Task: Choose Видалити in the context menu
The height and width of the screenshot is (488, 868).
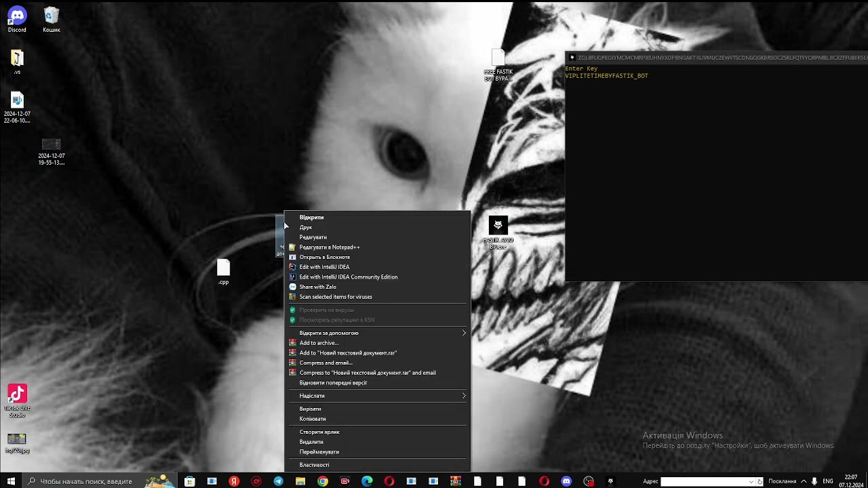Action: (x=377, y=442)
